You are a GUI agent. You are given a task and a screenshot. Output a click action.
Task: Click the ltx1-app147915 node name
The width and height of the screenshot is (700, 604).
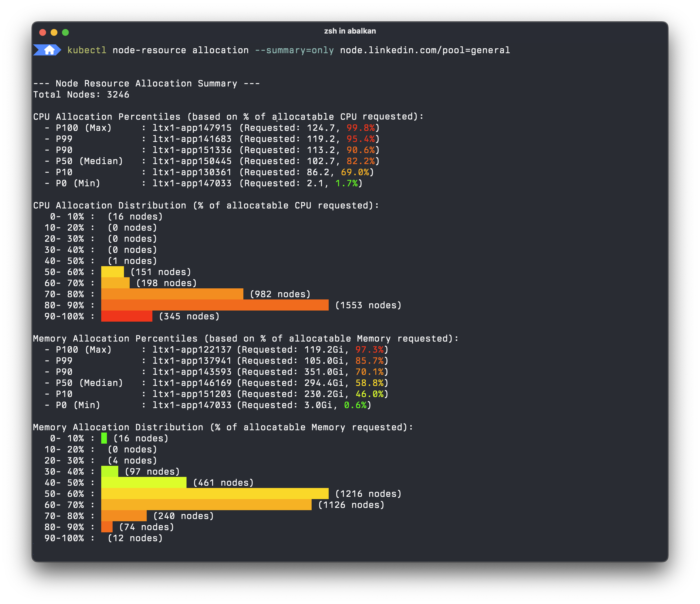(192, 128)
